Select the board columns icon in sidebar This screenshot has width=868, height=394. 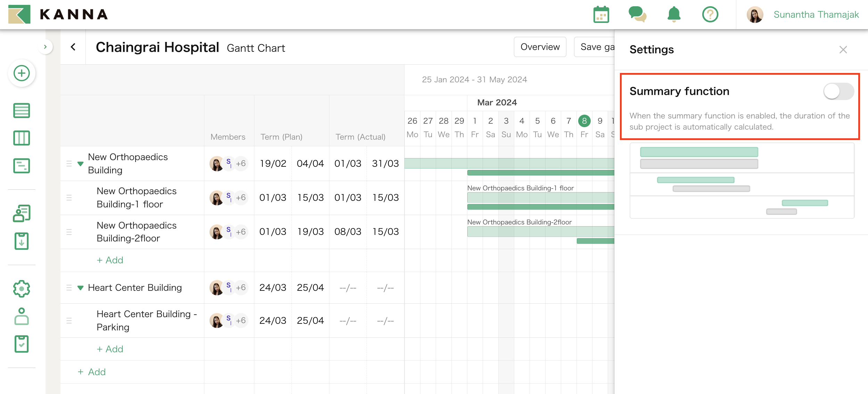pyautogui.click(x=22, y=138)
